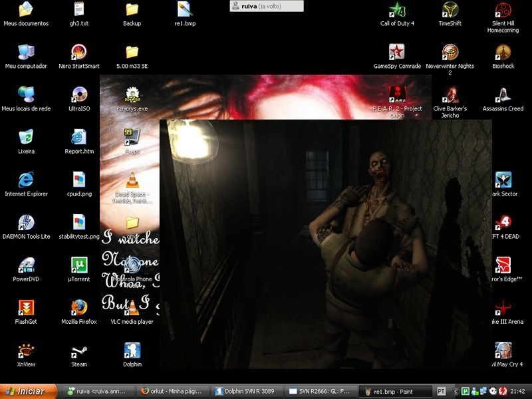Launch DAEMON Tools Lite
Viewport: 532px width, 399px height.
(26, 222)
